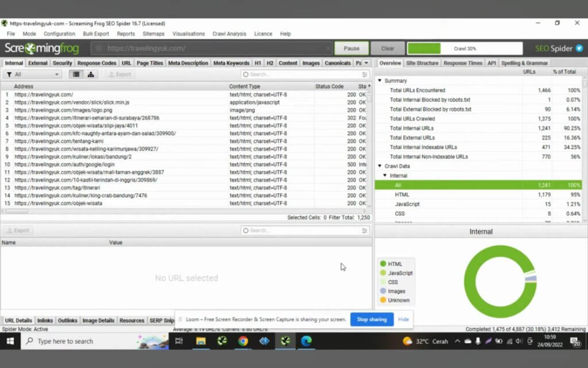Image resolution: width=588 pixels, height=368 pixels.
Task: Click the Unknown legend colour swatch
Action: coord(383,300)
